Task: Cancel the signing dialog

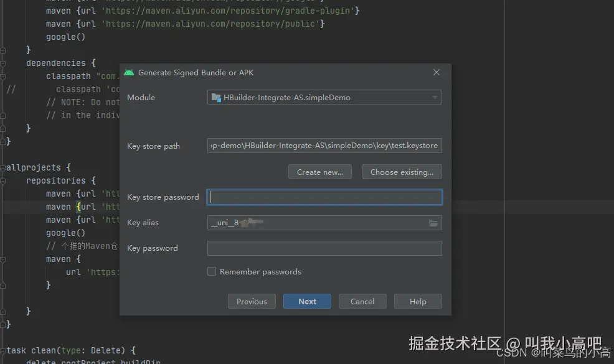Action: click(362, 301)
